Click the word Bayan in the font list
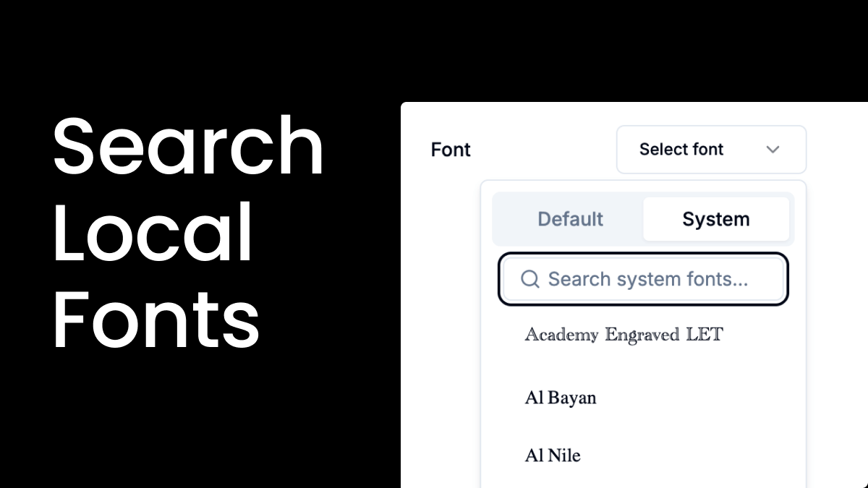Viewport: 868px width, 488px height. 571,398
